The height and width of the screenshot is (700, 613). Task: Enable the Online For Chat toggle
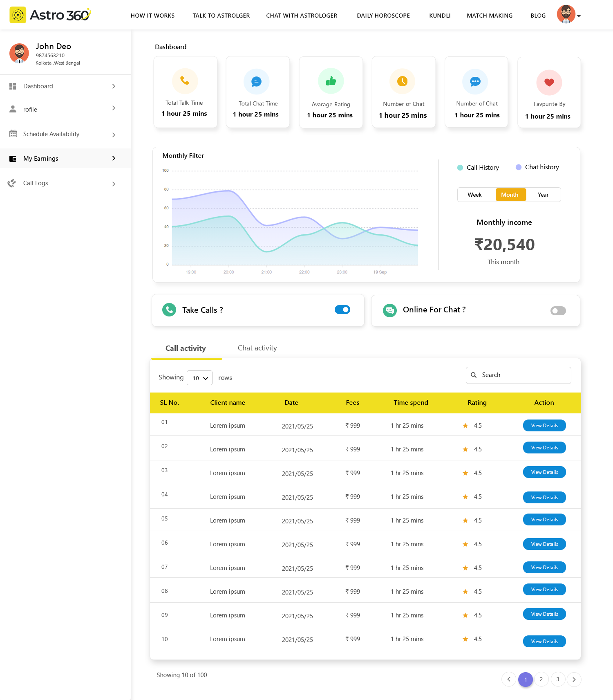[x=558, y=311]
